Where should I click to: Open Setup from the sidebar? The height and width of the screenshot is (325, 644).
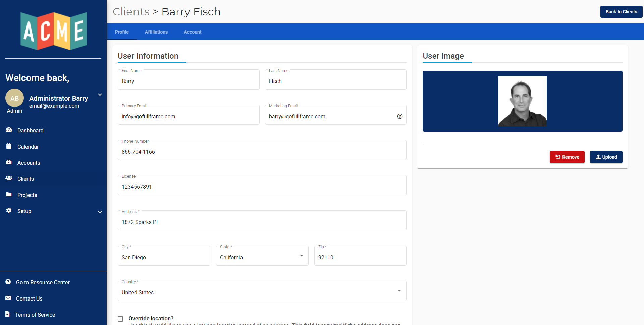53,211
